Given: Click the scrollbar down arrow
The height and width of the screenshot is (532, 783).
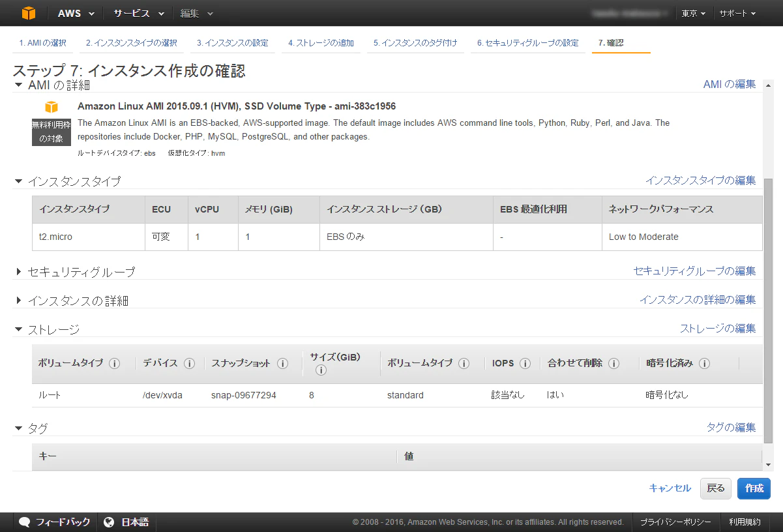Looking at the screenshot, I should [769, 465].
